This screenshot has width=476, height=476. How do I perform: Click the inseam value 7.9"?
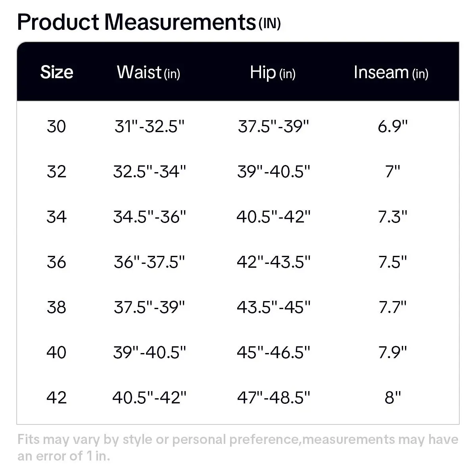point(392,352)
